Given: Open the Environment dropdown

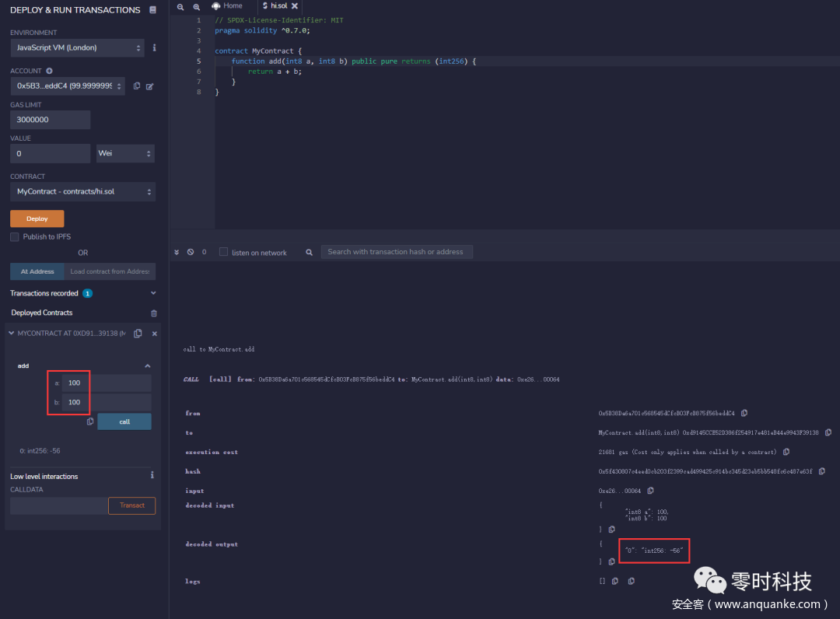Looking at the screenshot, I should tap(78, 47).
